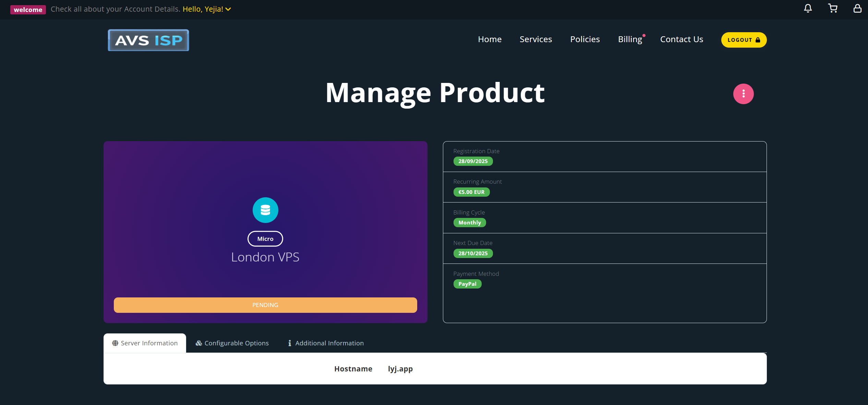Image resolution: width=868 pixels, height=405 pixels.
Task: Click the Micro plan badge
Action: pos(265,239)
